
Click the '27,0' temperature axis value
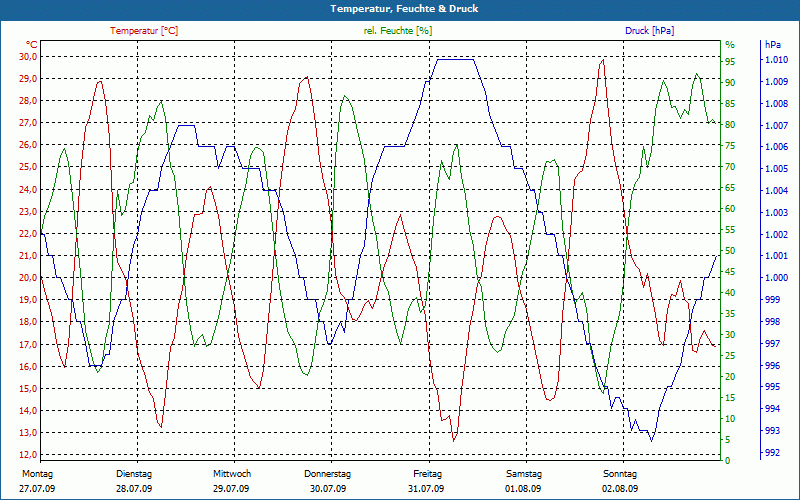28,123
